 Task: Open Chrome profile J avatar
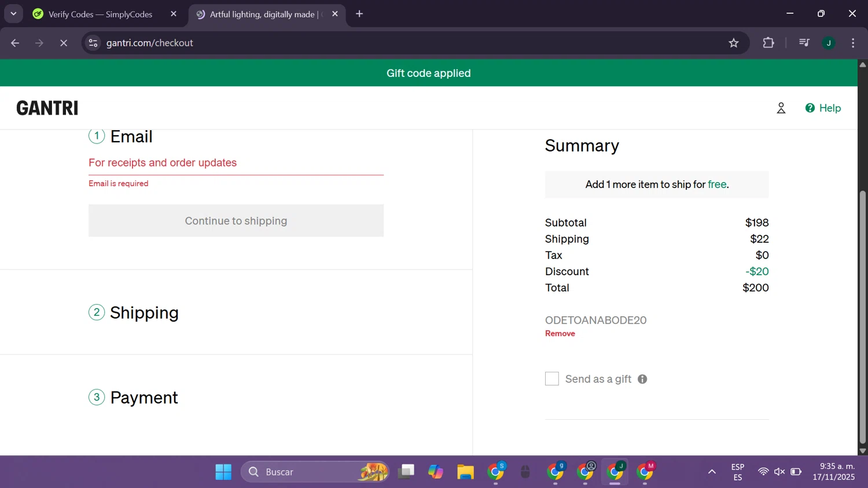(829, 43)
